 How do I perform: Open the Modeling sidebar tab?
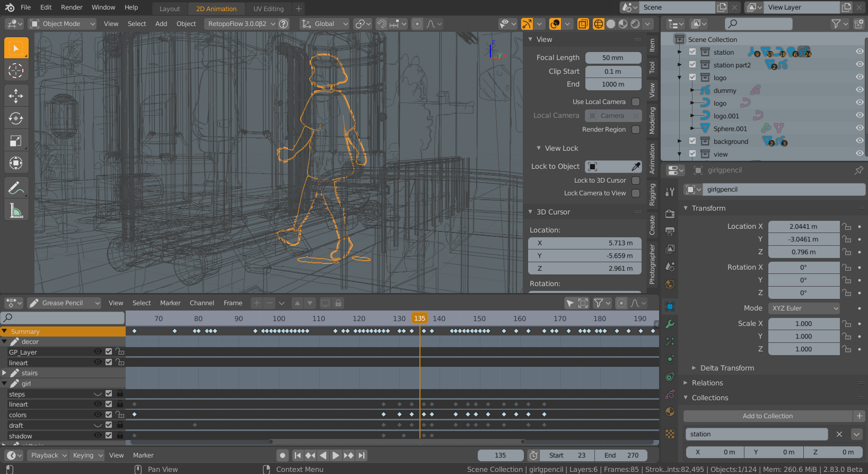click(652, 120)
